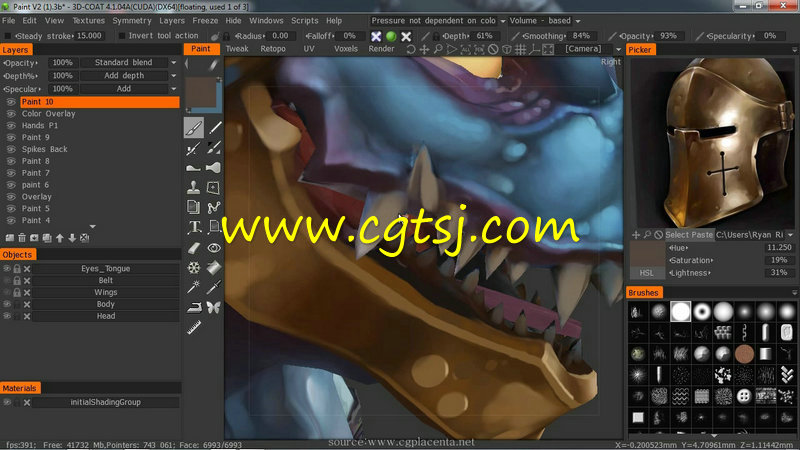The height and width of the screenshot is (450, 800).
Task: Toggle visibility of Hands P1 layer
Action: [x=11, y=126]
